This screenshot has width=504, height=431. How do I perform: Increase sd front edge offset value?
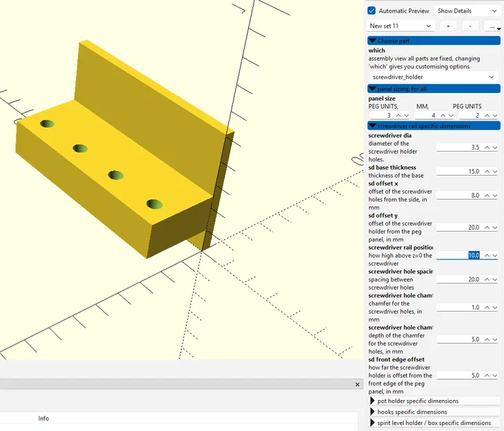(x=487, y=375)
